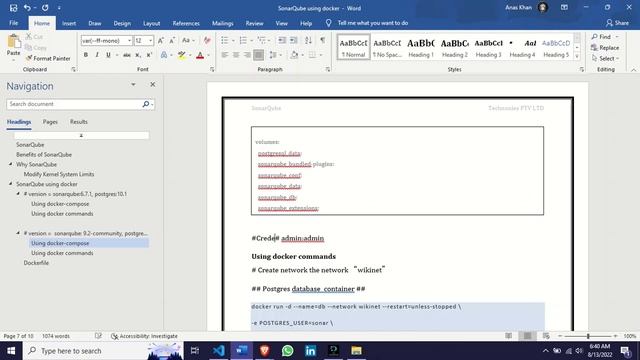
Task: Go to Dockerfile heading
Action: (36, 263)
